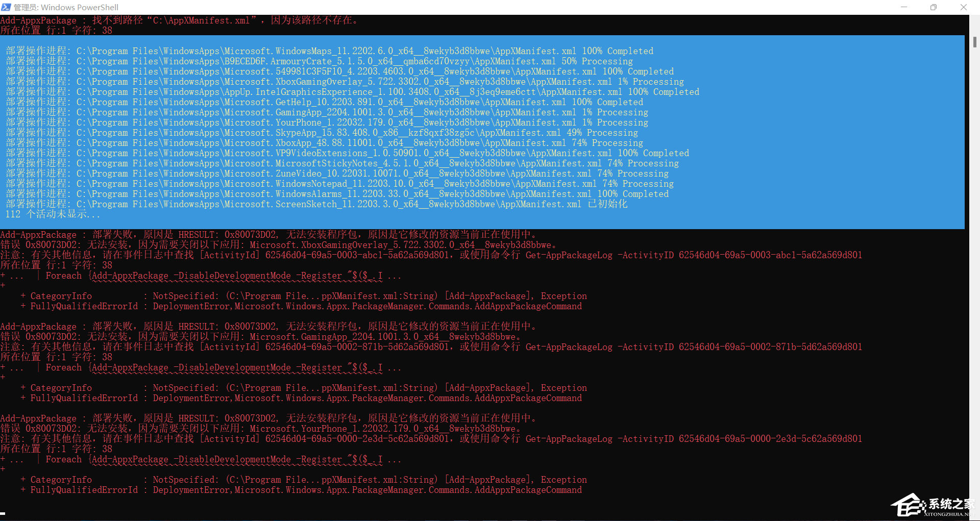Screen dimensions: 980x521
Task: Click the MicrosoftStickyNotes progress line
Action: tap(342, 163)
